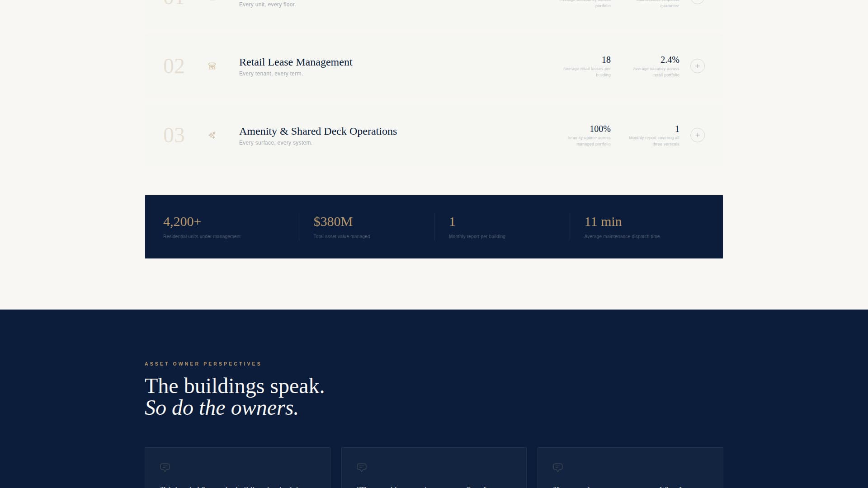The image size is (868, 488).
Task: Click the 1 monthly report per building stat
Action: (452, 222)
